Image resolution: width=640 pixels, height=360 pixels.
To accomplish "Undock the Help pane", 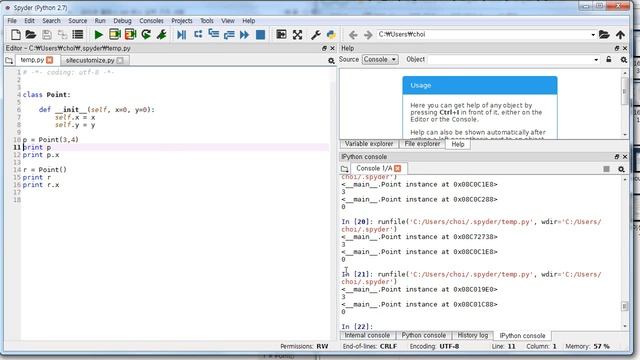I will pos(617,48).
